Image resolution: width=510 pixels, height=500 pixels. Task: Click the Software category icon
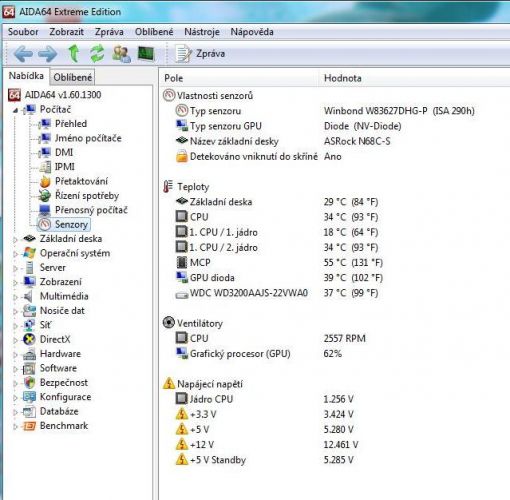click(29, 368)
